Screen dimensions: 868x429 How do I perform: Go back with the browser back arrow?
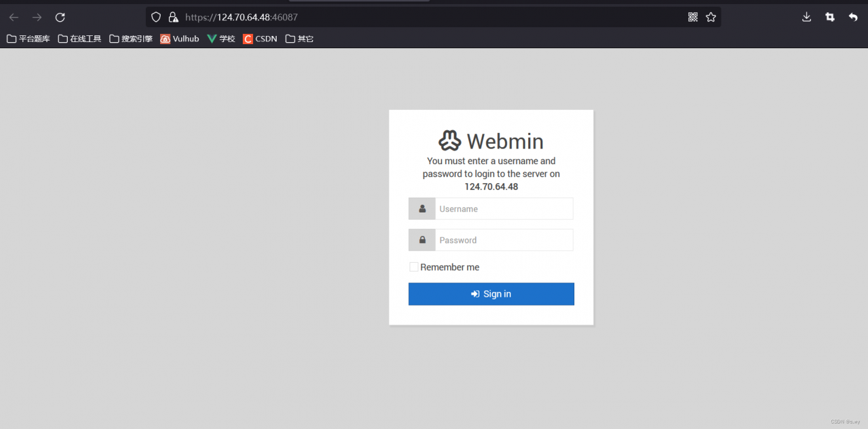(x=14, y=17)
